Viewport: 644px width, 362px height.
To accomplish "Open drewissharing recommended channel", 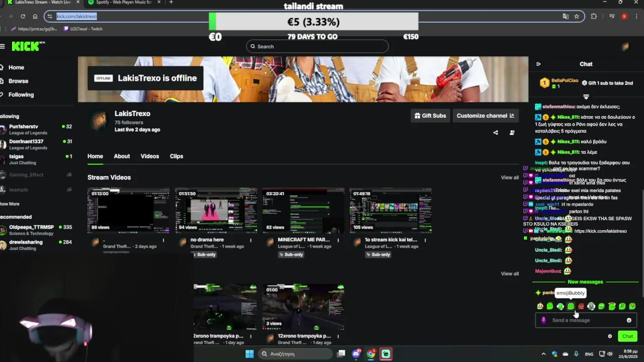I will point(36,245).
